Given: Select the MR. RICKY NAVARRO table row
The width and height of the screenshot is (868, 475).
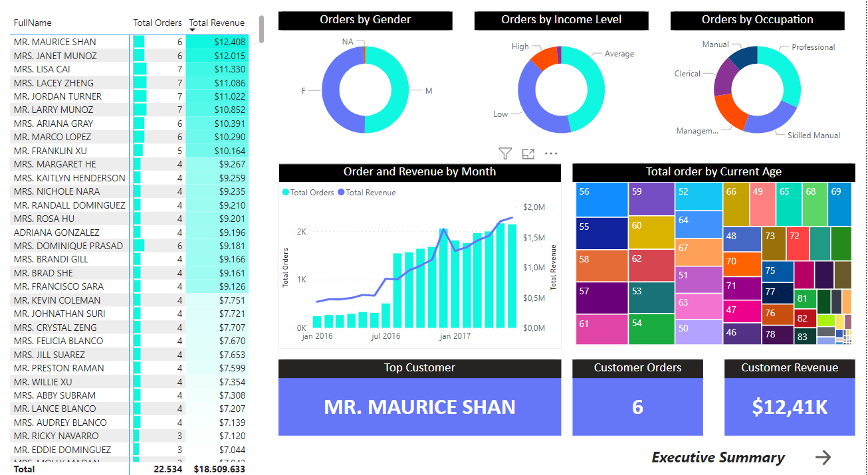Looking at the screenshot, I should coord(130,436).
